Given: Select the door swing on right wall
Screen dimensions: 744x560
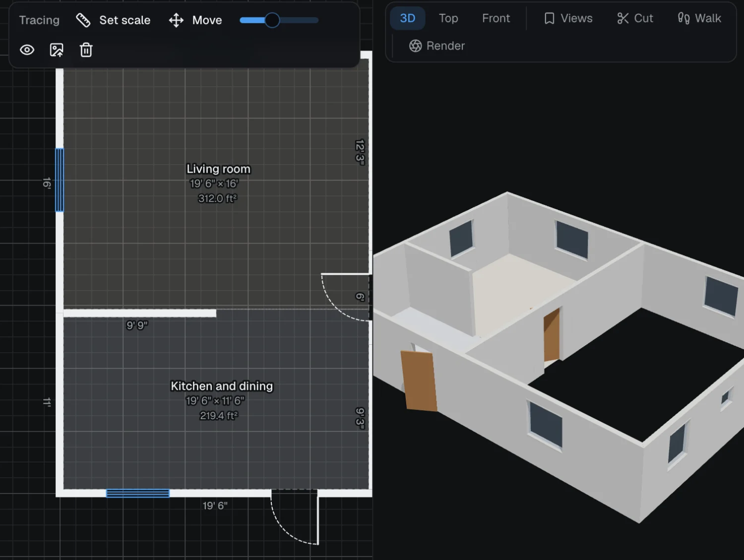Looking at the screenshot, I should point(346,297).
